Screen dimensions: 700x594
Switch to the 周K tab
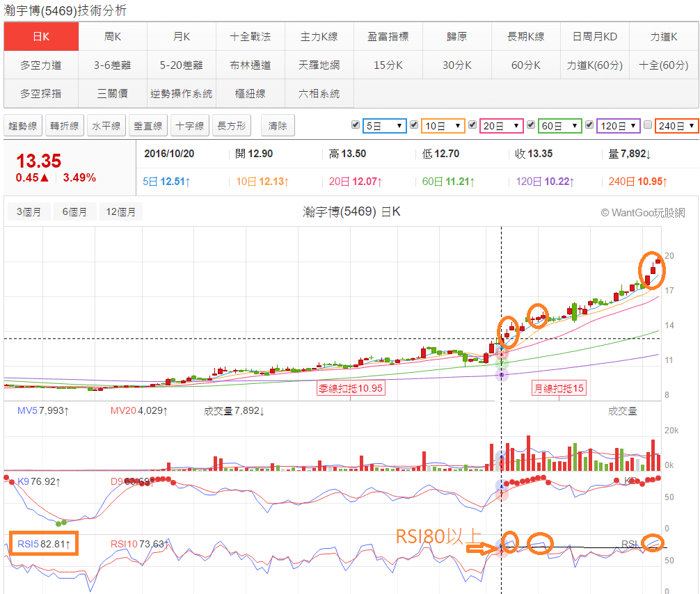111,36
